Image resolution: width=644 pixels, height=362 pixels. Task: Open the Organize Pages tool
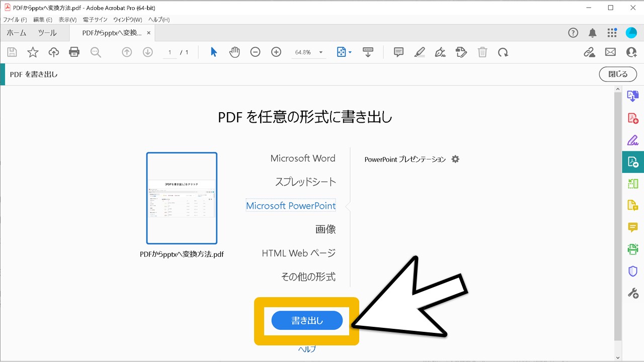point(633,183)
